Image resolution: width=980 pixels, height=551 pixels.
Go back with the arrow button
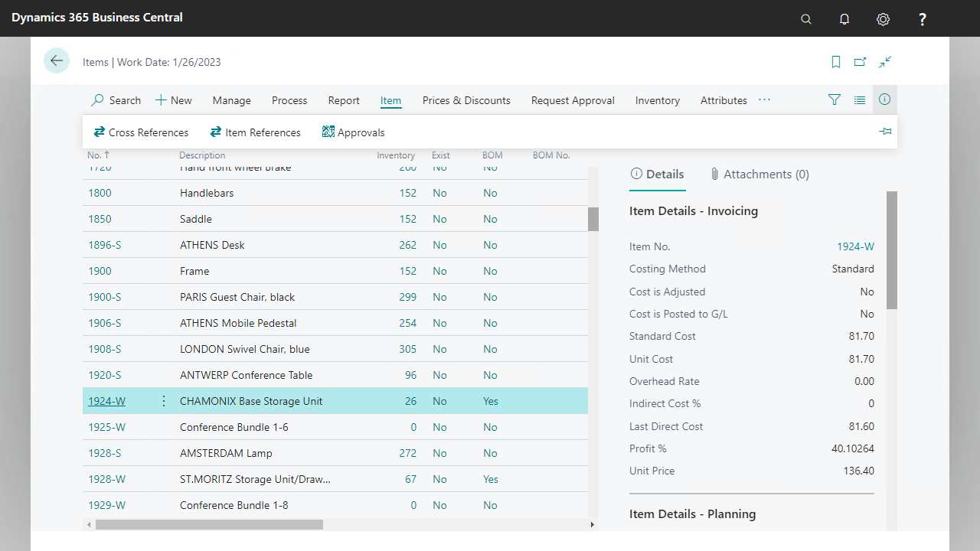click(x=57, y=60)
